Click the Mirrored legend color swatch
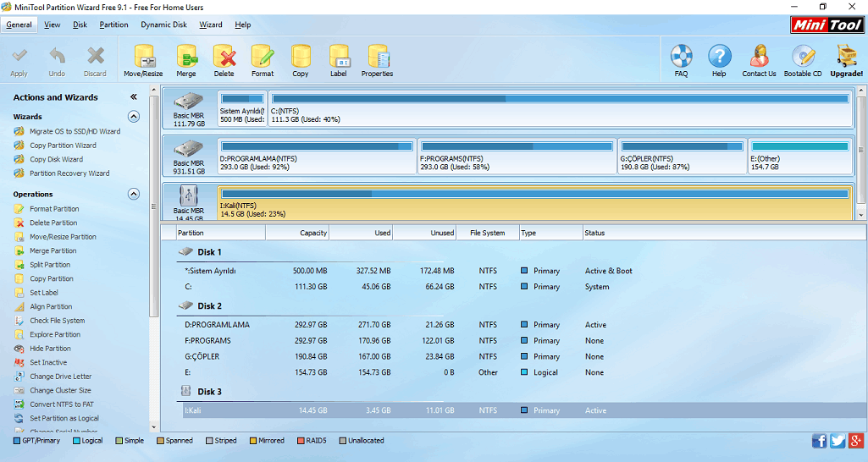This screenshot has width=868, height=462. pyautogui.click(x=253, y=441)
